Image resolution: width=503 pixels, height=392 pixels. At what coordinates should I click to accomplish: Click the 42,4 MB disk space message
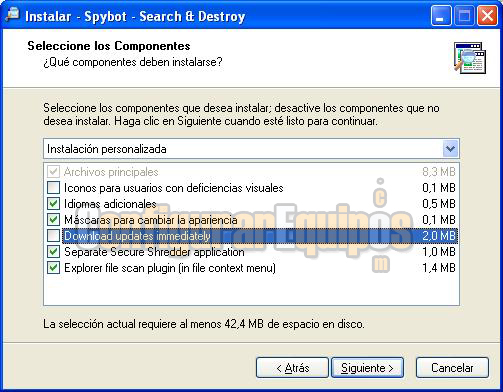click(x=204, y=324)
